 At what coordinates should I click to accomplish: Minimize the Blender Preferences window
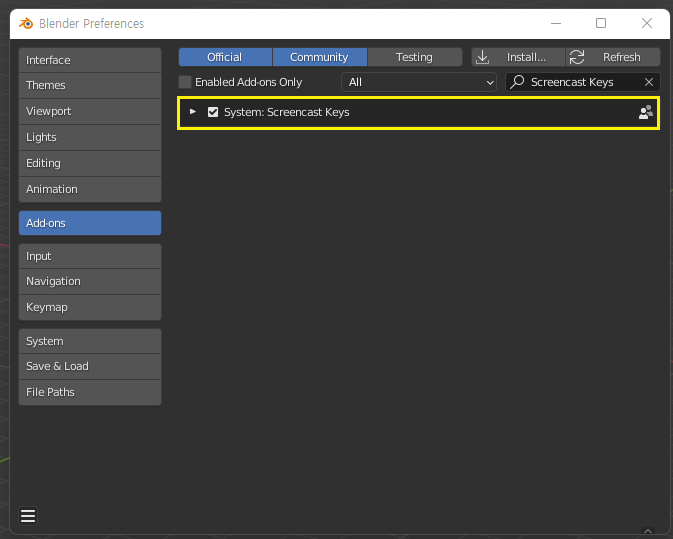pos(556,23)
